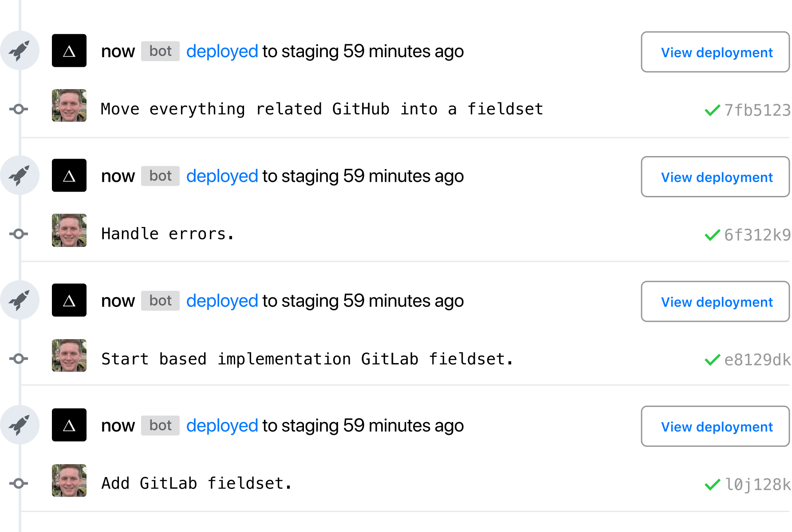This screenshot has height=532, width=792.
Task: Open the 'Start based implementation GitLab fieldset.' commit
Action: 307,359
